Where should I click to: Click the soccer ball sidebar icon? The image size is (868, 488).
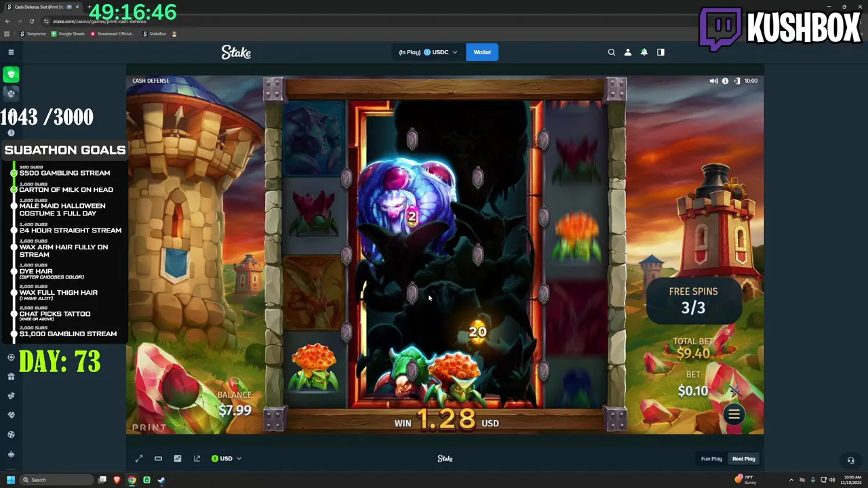11,434
